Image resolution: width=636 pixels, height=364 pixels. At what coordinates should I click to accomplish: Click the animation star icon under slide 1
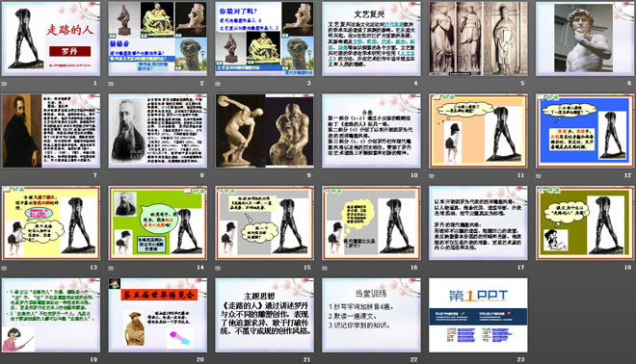pos(5,84)
